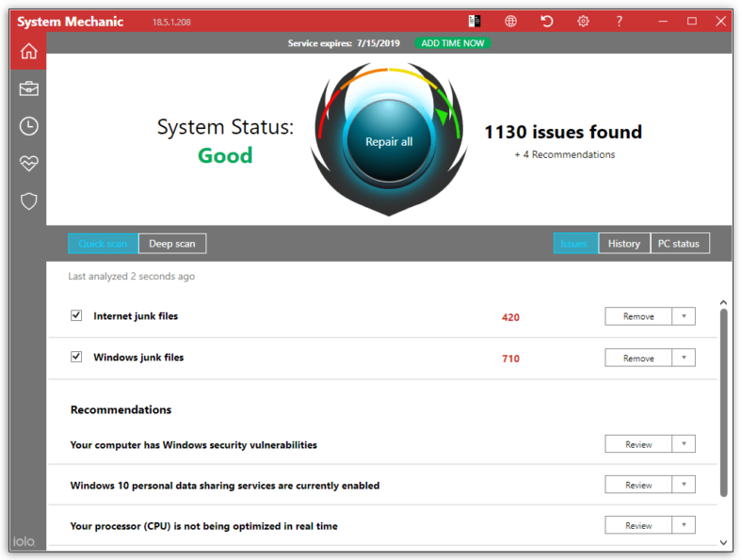
Task: Select the Deep scan tab
Action: click(172, 244)
